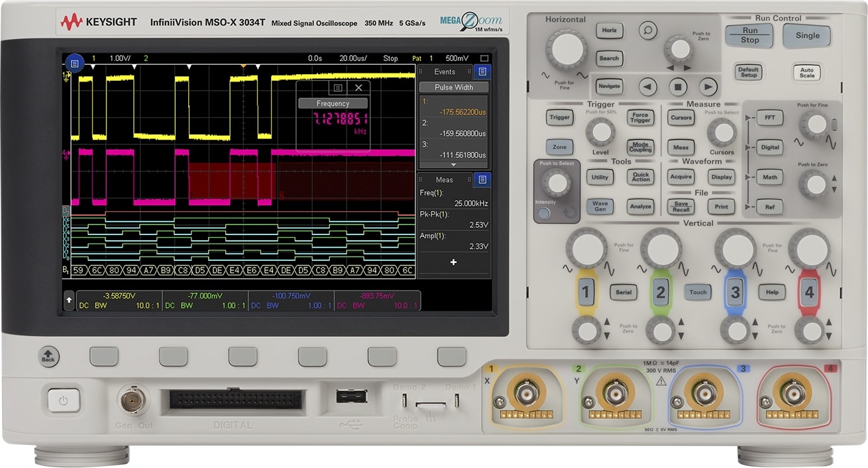This screenshot has width=868, height=468.
Task: Open the Meas panel menu icon
Action: coord(482,179)
